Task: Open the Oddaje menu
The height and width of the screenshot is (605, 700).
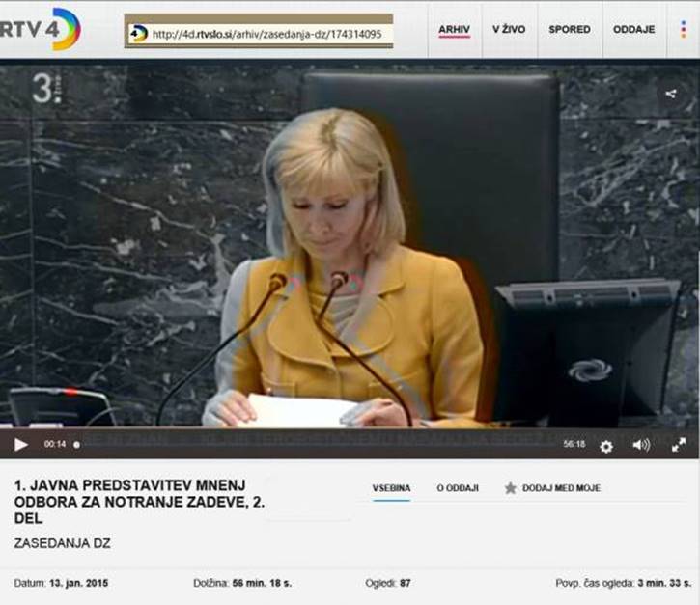Action: coord(633,30)
